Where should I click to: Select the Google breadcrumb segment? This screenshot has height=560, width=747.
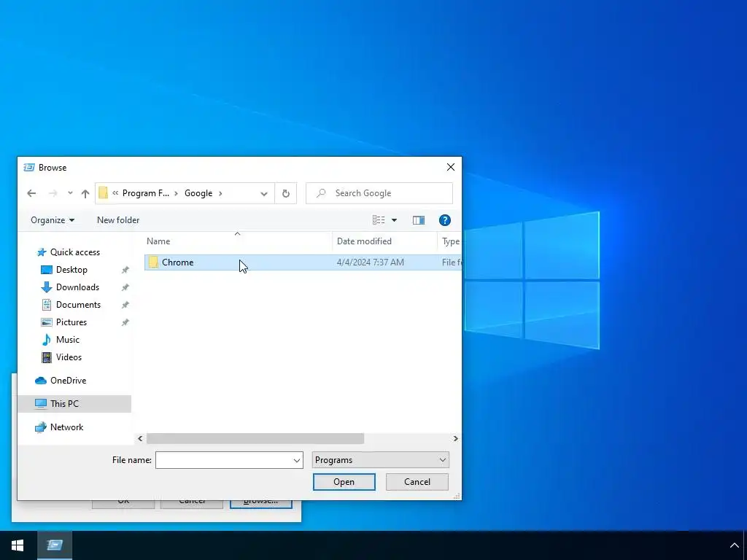point(198,193)
